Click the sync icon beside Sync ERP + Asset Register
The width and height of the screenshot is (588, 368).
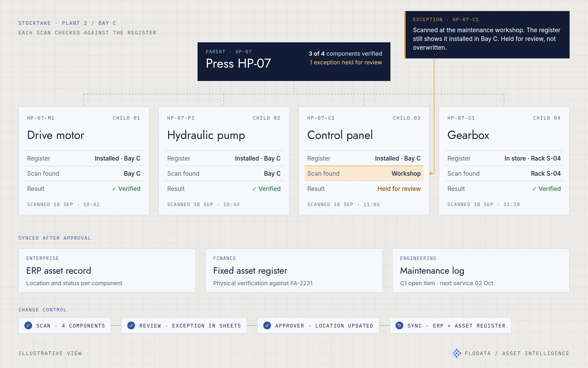pos(399,325)
